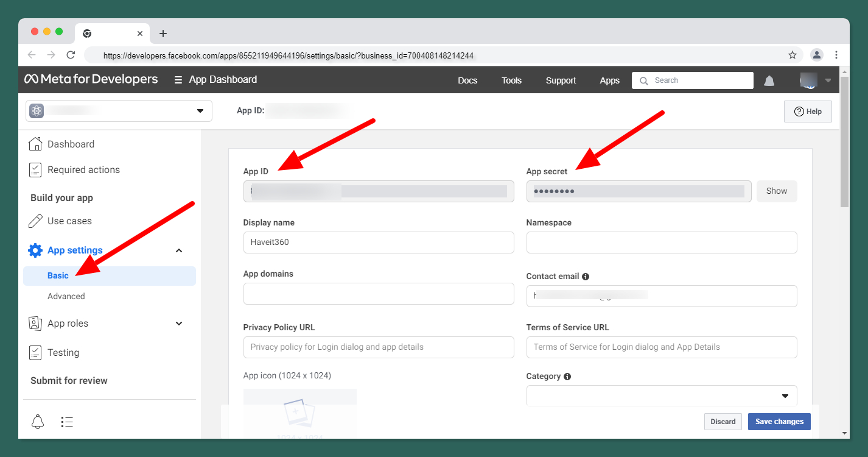This screenshot has height=457, width=868.
Task: Select Advanced under App settings
Action: (x=66, y=296)
